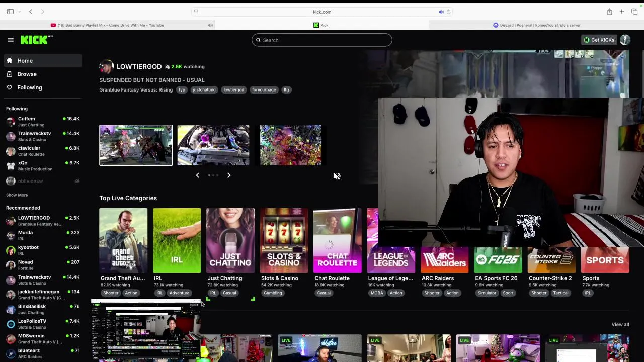Open Murda in Recommended list

pos(42,235)
